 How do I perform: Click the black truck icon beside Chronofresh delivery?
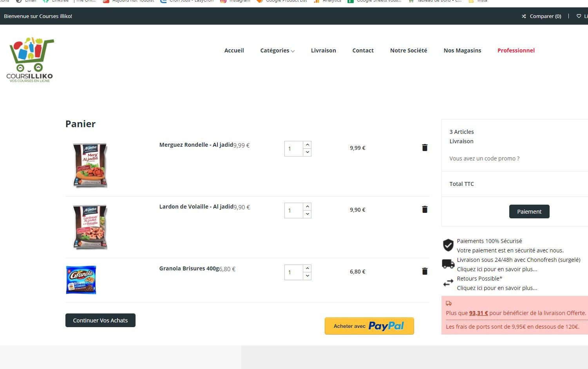click(x=448, y=264)
